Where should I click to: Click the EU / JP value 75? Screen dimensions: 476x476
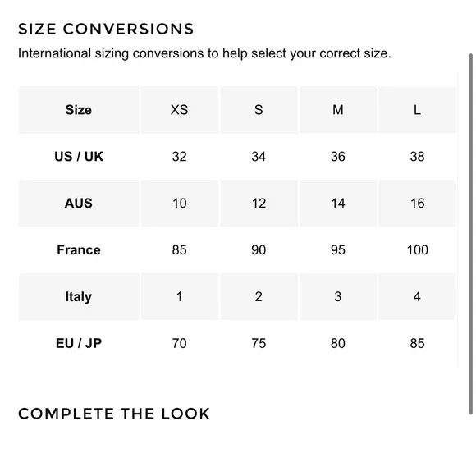[x=259, y=343]
